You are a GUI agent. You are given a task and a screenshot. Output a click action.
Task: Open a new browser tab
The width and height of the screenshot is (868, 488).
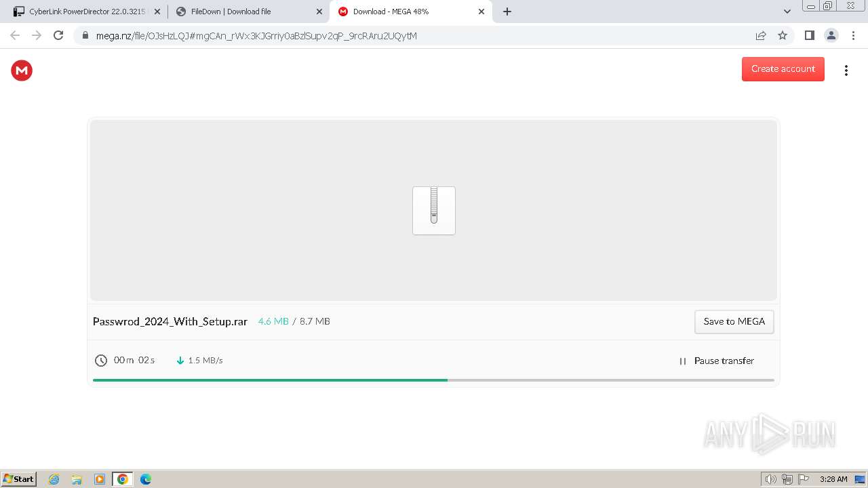tap(507, 12)
